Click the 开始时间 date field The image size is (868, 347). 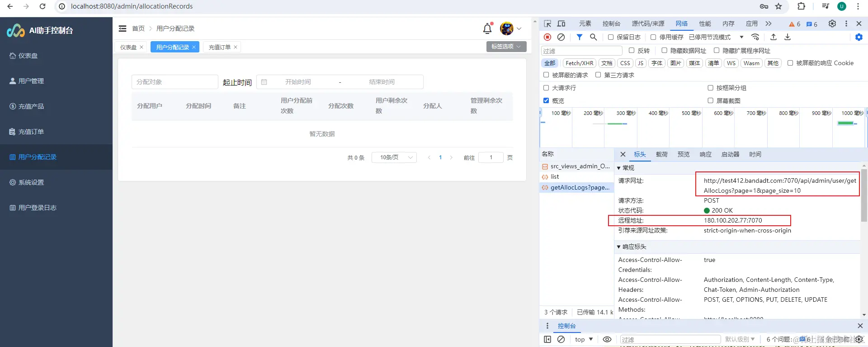[298, 82]
